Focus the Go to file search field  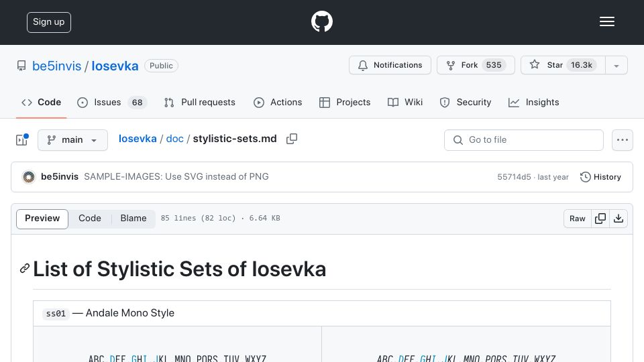point(524,140)
